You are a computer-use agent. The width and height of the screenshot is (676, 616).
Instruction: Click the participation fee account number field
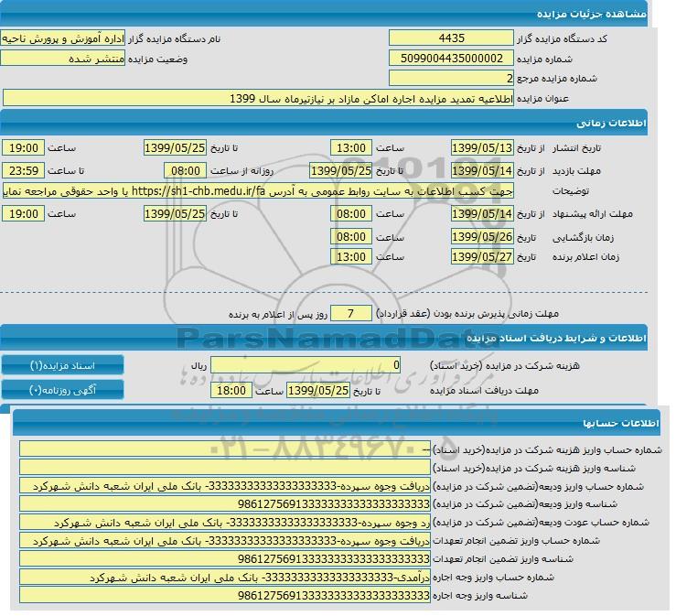pyautogui.click(x=225, y=449)
